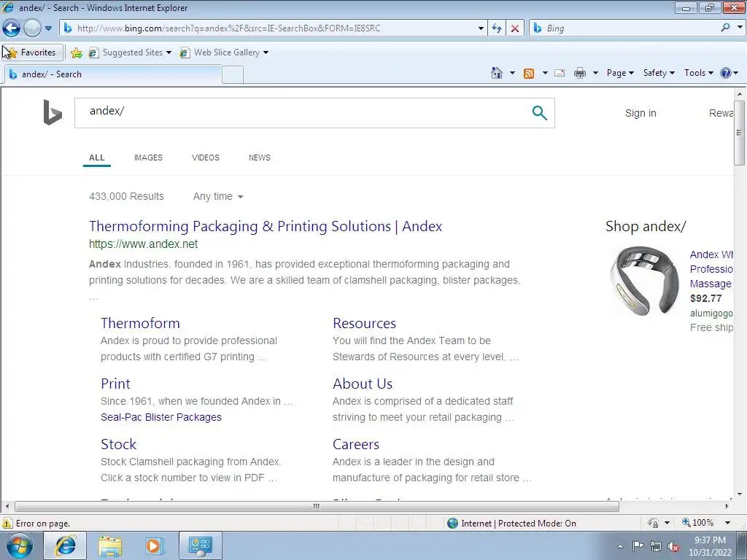
Task: Click the muted volume tray icon
Action: [673, 547]
